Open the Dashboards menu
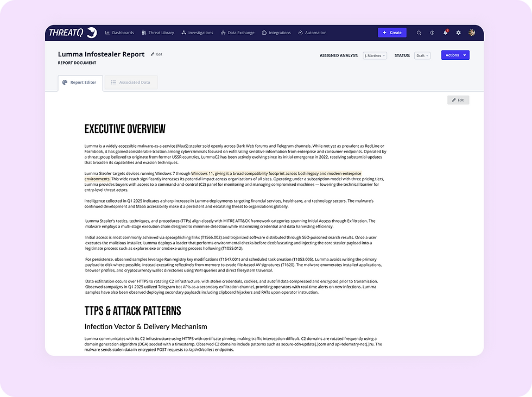532x397 pixels. [x=119, y=33]
